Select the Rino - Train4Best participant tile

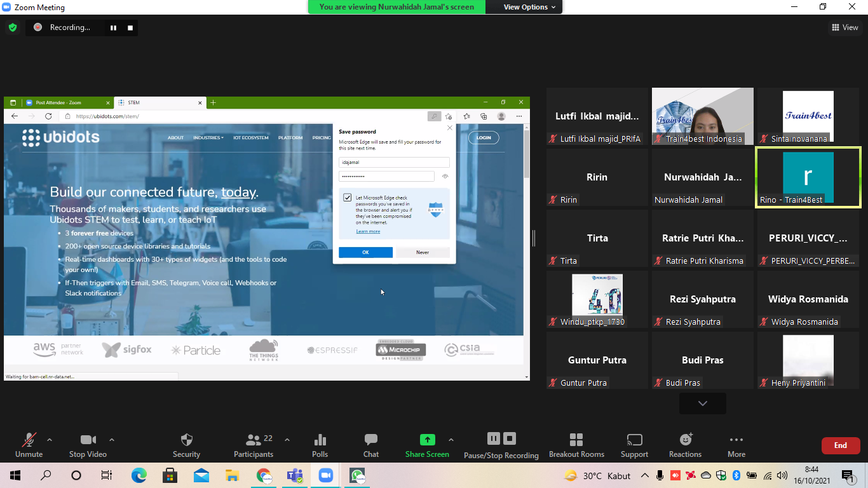[x=808, y=177]
